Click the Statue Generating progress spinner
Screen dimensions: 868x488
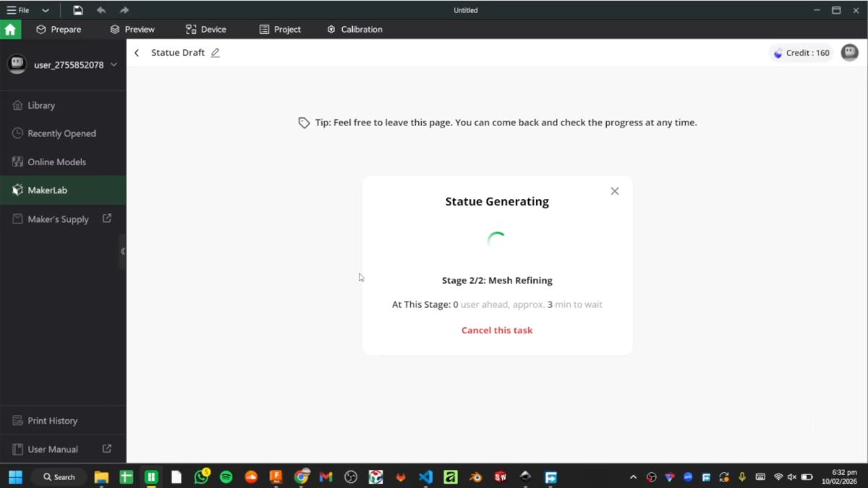tap(497, 239)
